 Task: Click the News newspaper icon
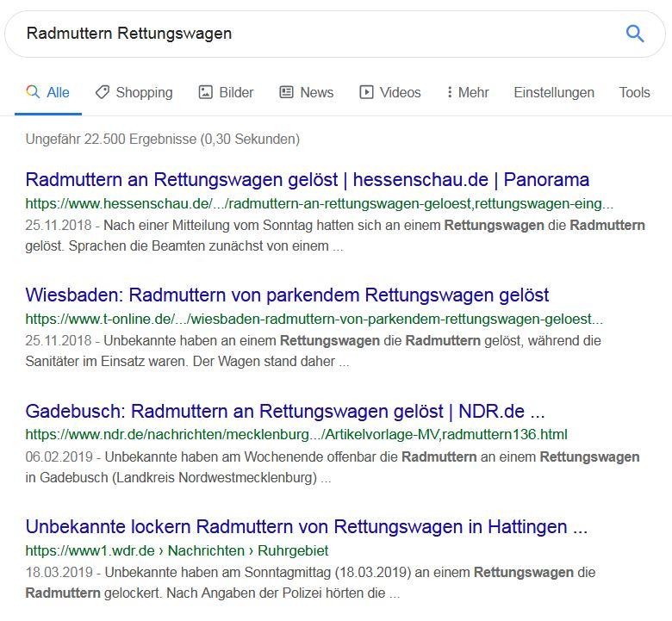pyautogui.click(x=286, y=91)
